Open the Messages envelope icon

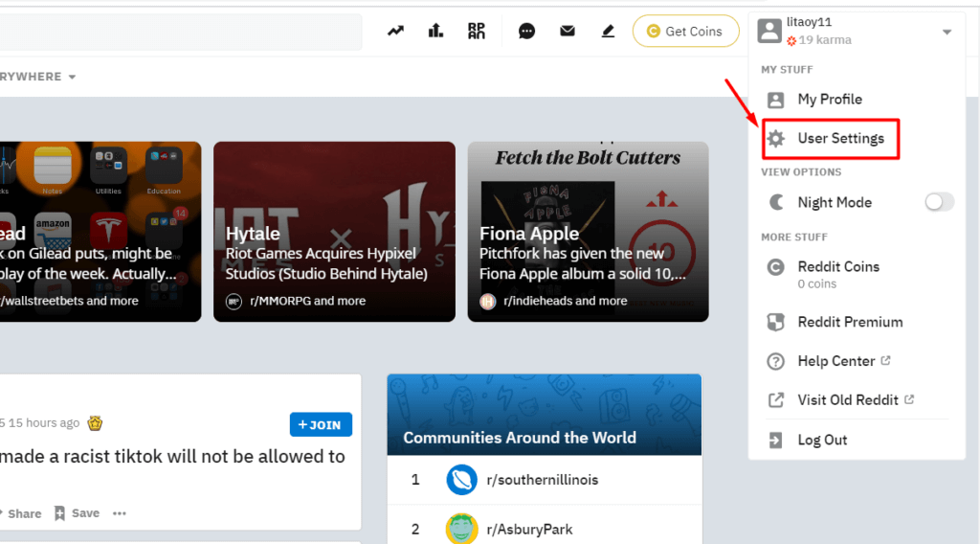click(567, 31)
